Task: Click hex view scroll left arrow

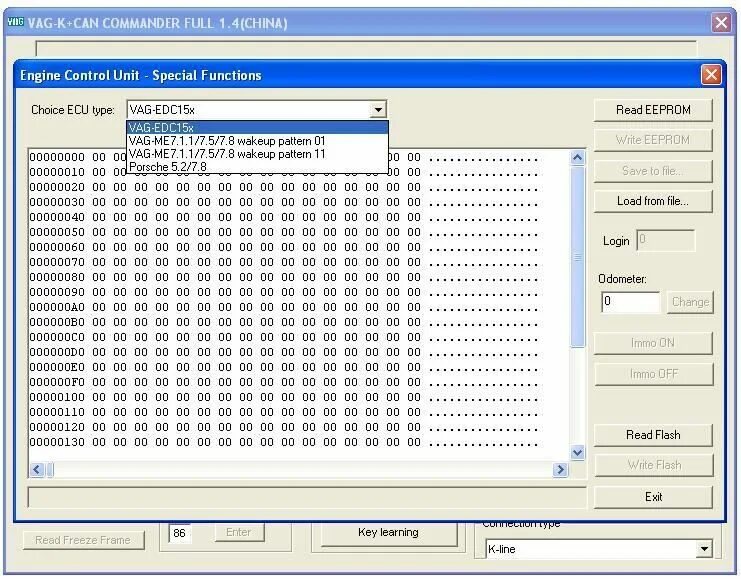Action: 37,469
